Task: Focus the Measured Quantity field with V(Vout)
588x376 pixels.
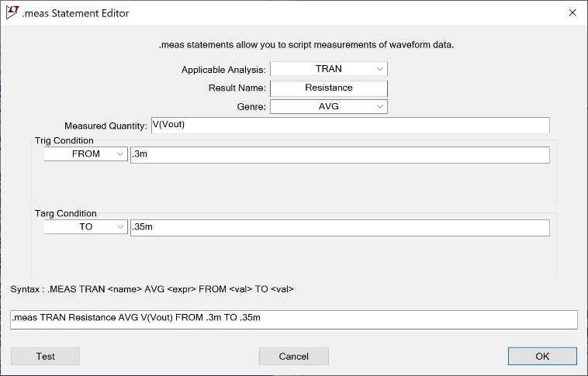Action: pyautogui.click(x=349, y=125)
